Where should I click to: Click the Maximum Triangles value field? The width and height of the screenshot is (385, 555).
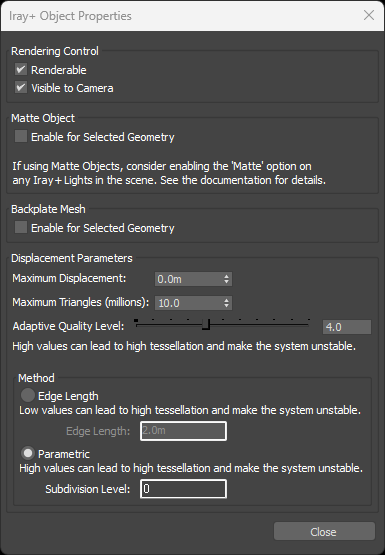pos(189,303)
